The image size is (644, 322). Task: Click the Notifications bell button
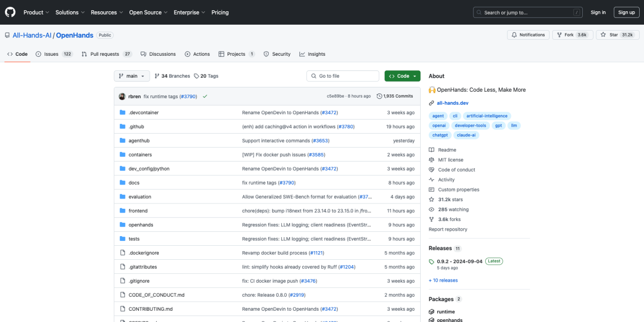pos(528,35)
